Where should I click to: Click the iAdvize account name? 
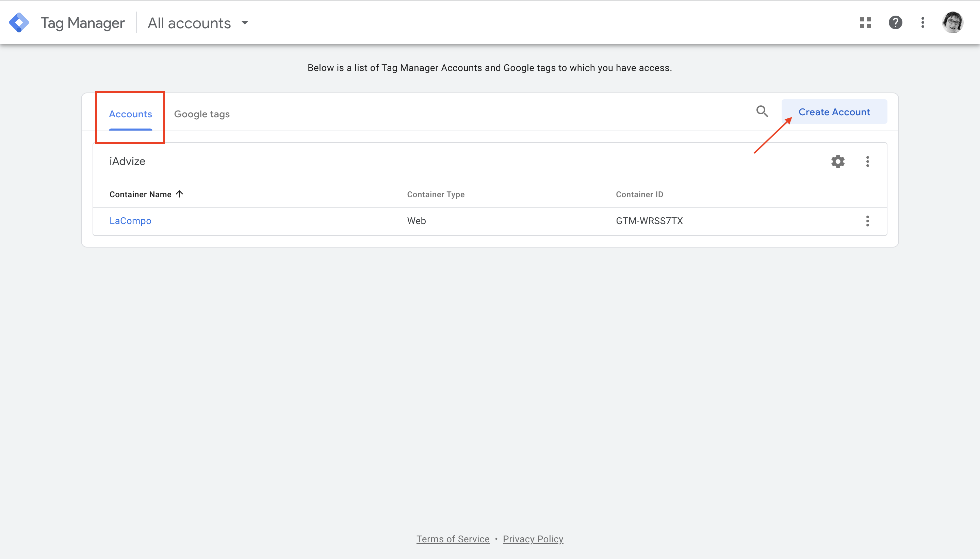[127, 161]
